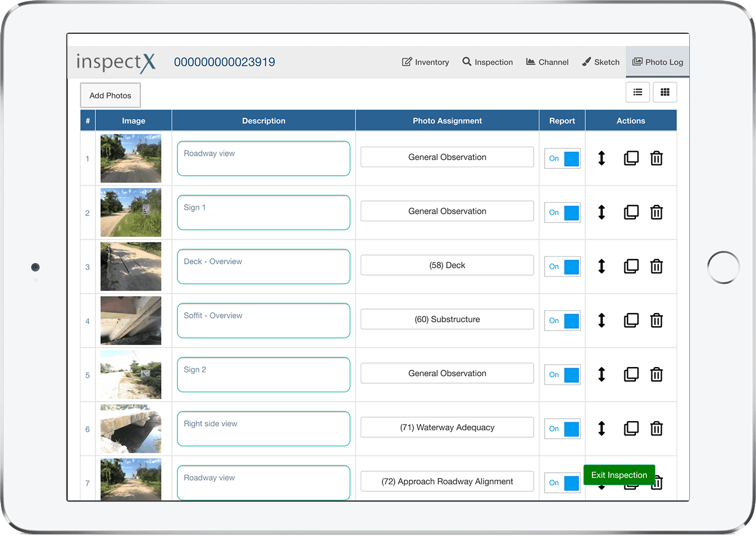The height and width of the screenshot is (536, 756).
Task: Reorder the Deck - Overview photo row
Action: point(601,266)
